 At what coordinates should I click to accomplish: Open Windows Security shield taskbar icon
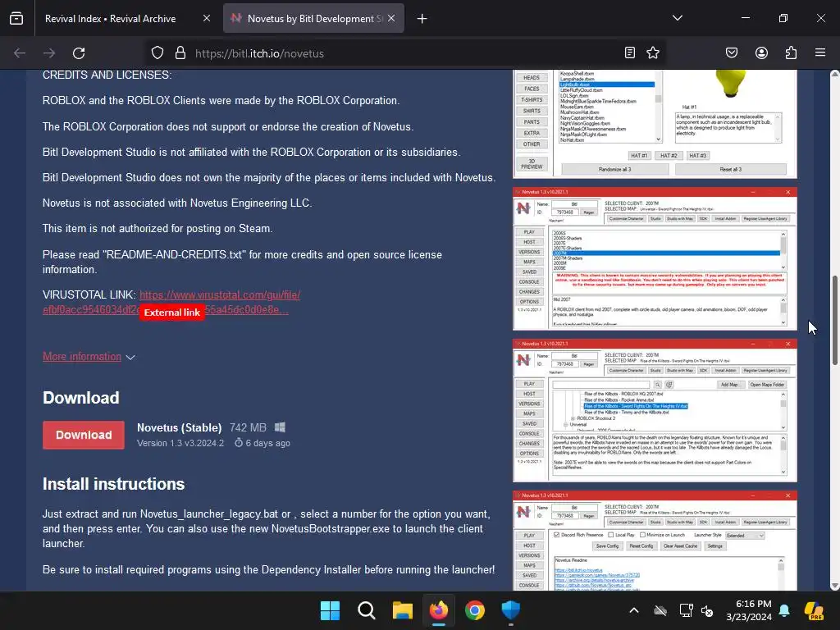511,610
